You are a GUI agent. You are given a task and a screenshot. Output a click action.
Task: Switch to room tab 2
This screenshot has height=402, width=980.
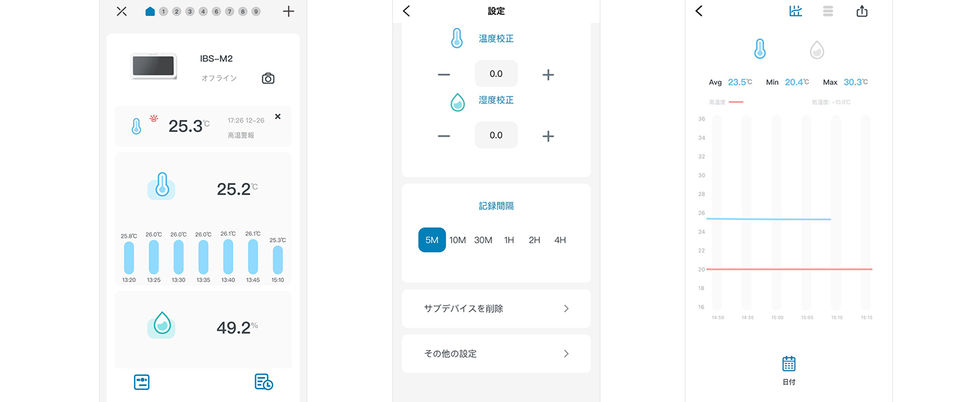pos(177,11)
